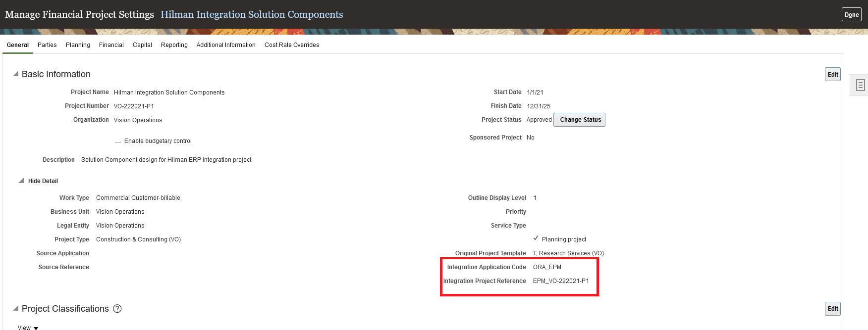Click project number VO-222021-P1
The image size is (868, 330).
click(134, 106)
